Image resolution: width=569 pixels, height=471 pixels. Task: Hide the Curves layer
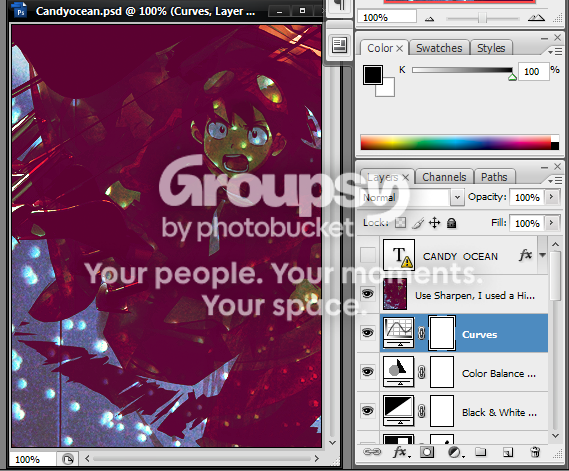(x=368, y=332)
